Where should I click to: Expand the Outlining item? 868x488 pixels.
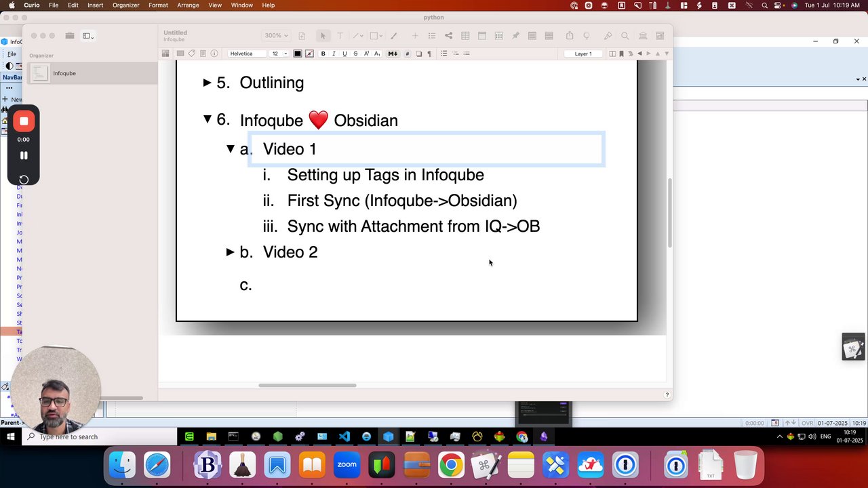(x=208, y=82)
